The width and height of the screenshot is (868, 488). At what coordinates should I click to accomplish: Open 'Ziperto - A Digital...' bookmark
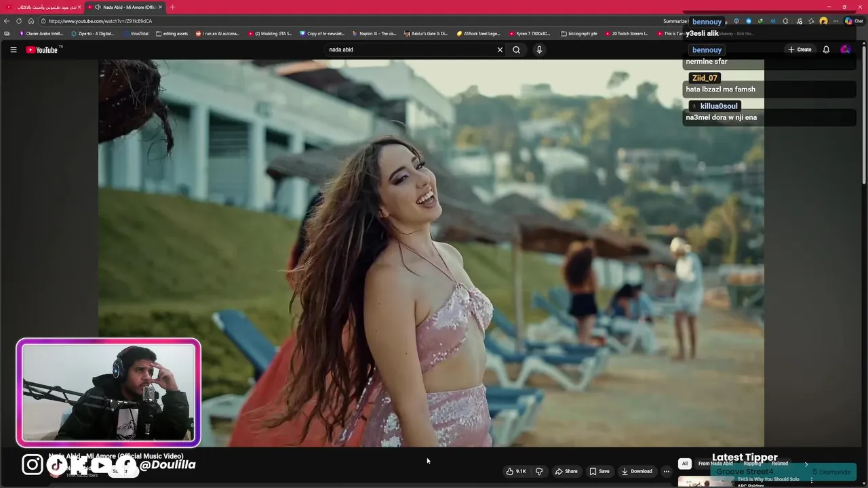93,33
